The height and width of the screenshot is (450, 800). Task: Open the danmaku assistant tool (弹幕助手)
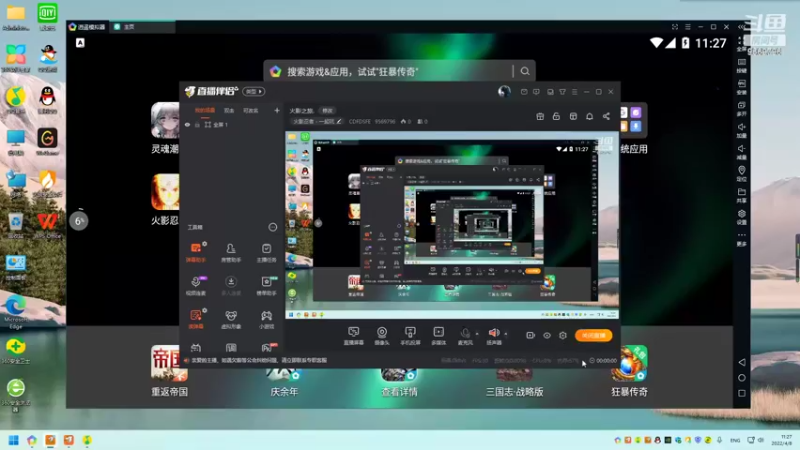196,252
